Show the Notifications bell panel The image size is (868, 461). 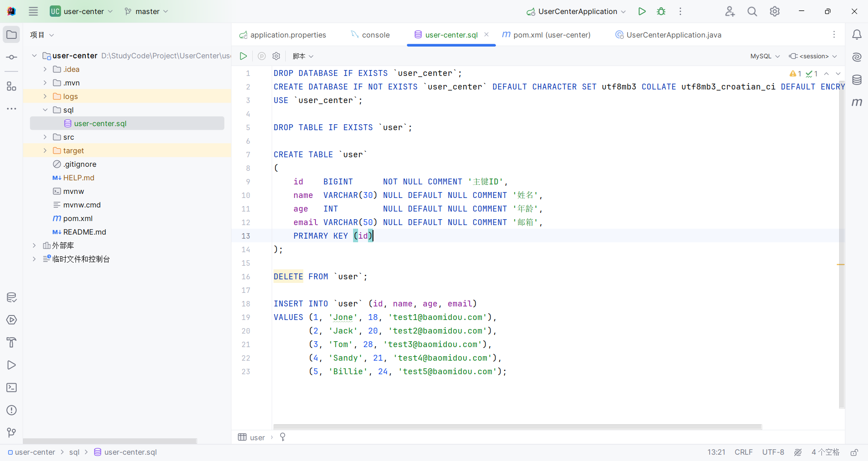pos(857,35)
